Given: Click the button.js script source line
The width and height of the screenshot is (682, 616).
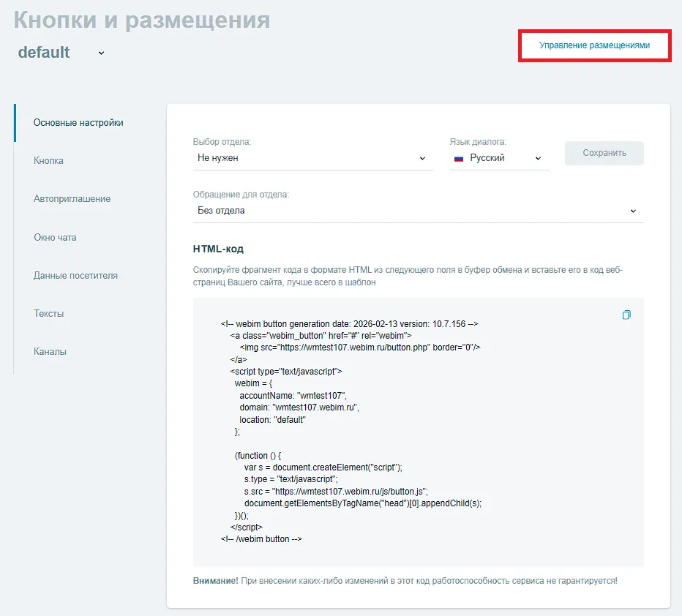Looking at the screenshot, I should point(336,492).
